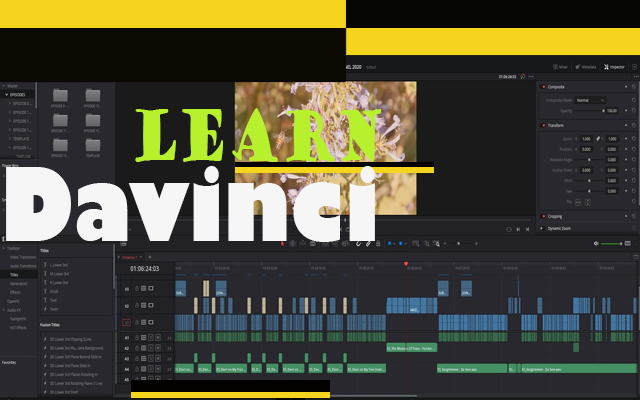This screenshot has width=640, height=400.
Task: Add a marker with the marker icon
Action: point(400,244)
